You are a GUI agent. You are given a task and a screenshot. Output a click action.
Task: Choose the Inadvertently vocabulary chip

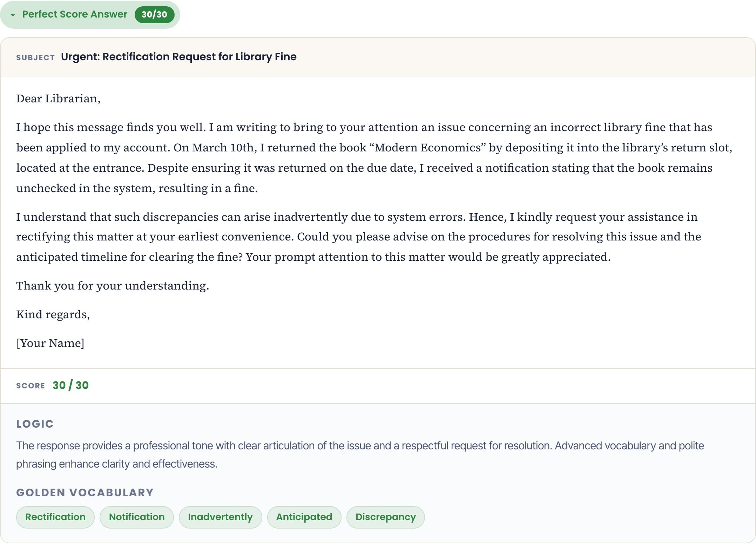220,517
